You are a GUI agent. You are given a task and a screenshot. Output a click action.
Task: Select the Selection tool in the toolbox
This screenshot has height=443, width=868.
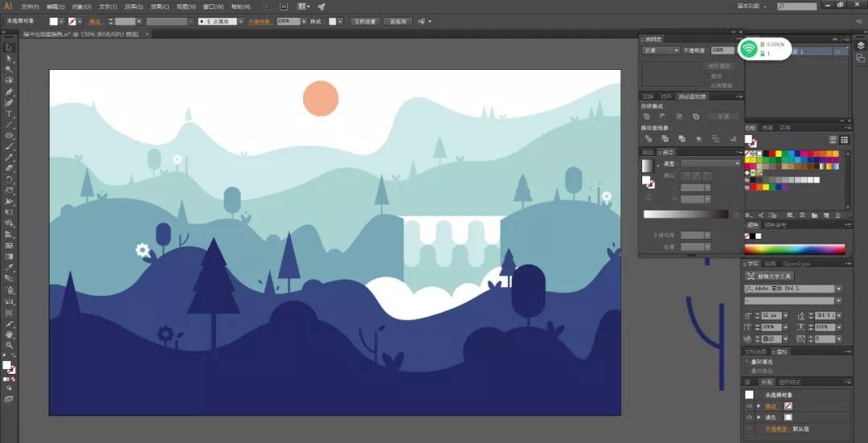(x=9, y=47)
